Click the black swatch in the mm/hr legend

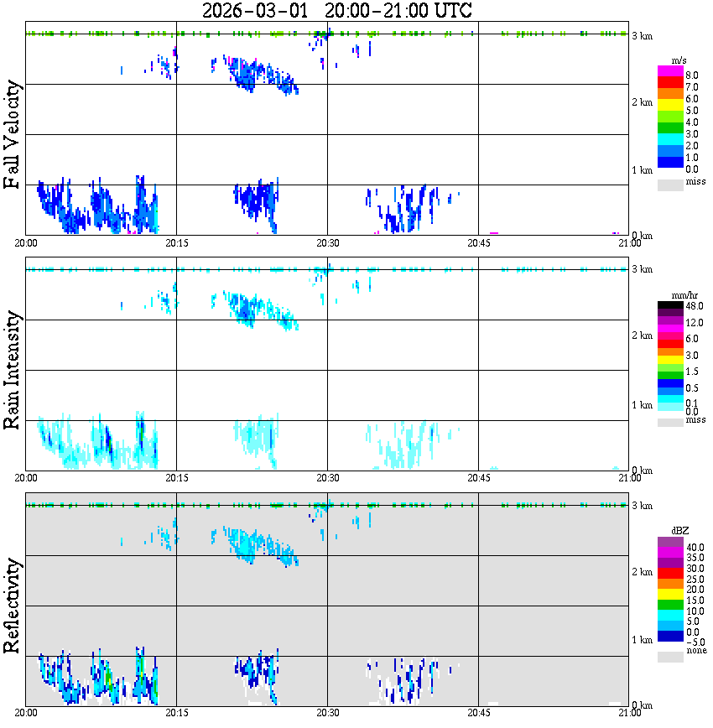click(670, 305)
